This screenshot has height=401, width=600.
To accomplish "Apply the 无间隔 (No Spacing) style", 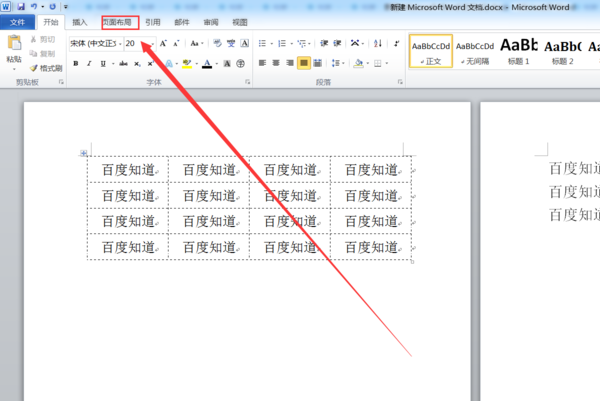I will click(x=475, y=51).
